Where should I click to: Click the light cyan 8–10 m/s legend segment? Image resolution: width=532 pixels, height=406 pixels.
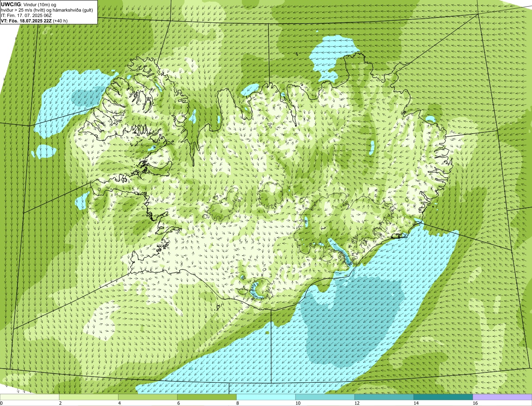[x=266, y=397]
